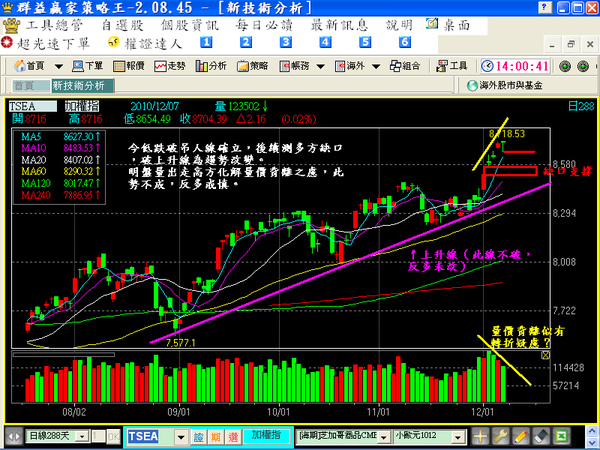This screenshot has width=600, height=450.
Task: Select the pencil drawing tool
Action: (520, 436)
